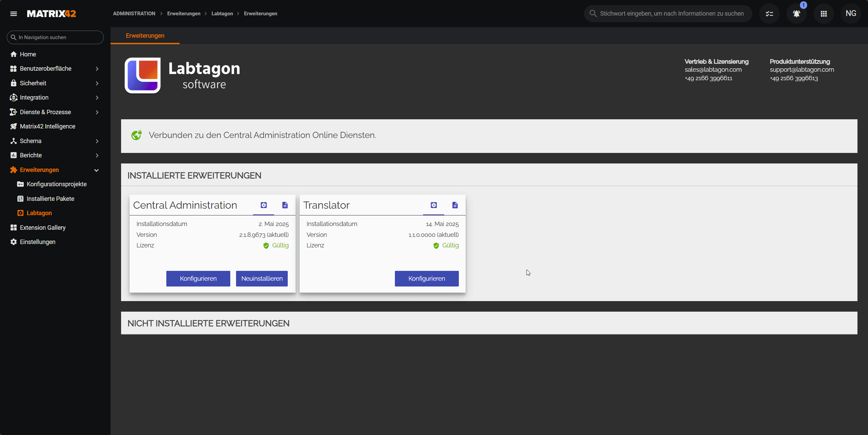The width and height of the screenshot is (868, 435).
Task: Go to ADMINISTRATION breadcrumb
Action: point(134,14)
